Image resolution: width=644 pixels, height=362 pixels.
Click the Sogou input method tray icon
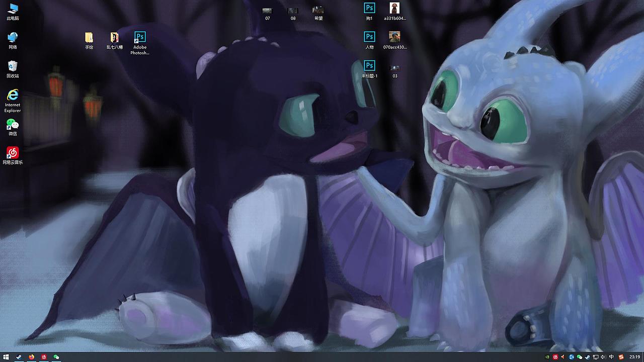pyautogui.click(x=621, y=357)
